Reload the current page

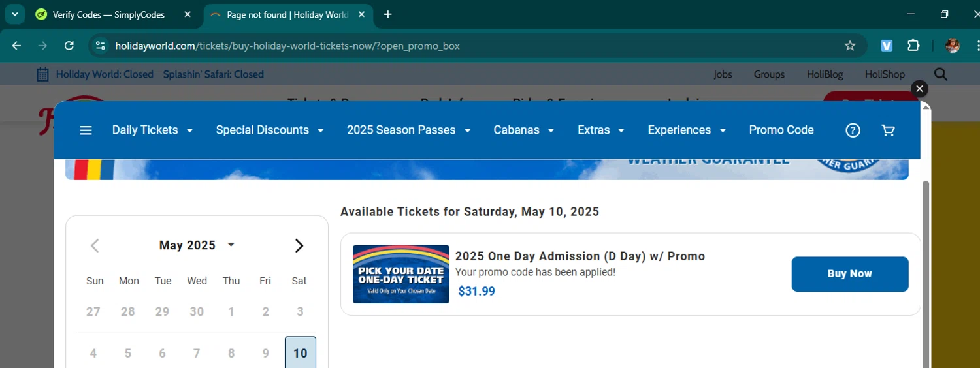[x=69, y=46]
